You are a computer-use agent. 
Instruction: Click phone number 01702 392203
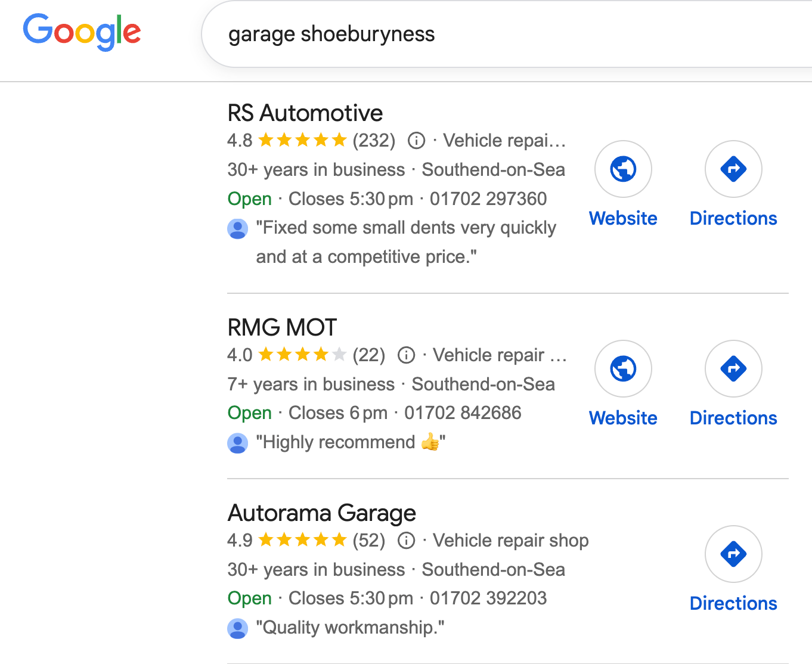click(x=488, y=598)
